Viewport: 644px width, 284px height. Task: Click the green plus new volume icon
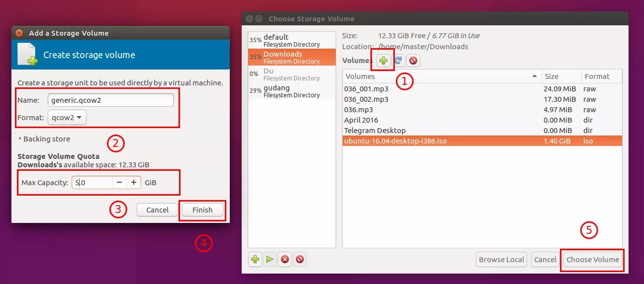pyautogui.click(x=383, y=61)
